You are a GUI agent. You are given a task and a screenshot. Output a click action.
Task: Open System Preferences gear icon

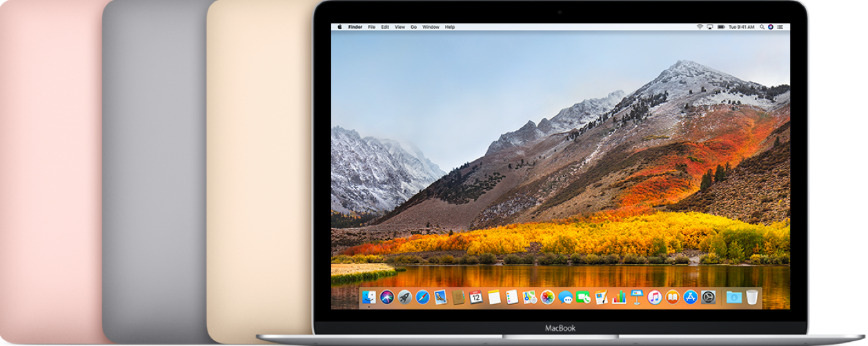point(709,297)
